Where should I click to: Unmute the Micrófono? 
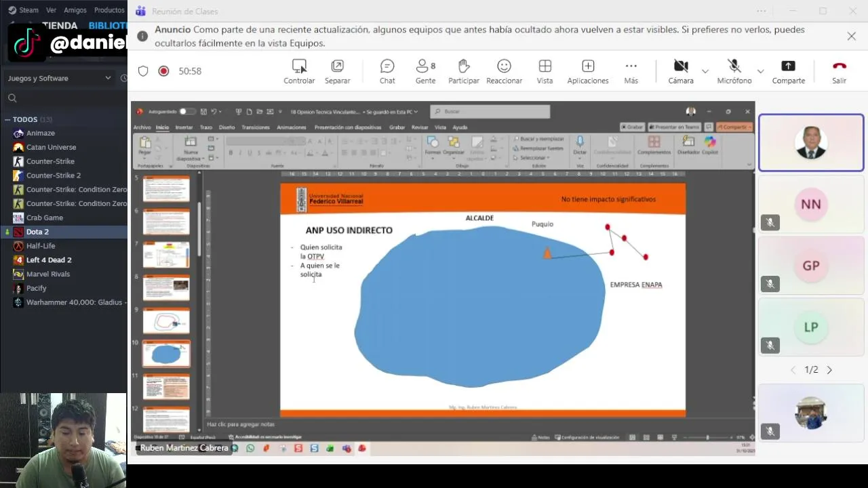(734, 71)
